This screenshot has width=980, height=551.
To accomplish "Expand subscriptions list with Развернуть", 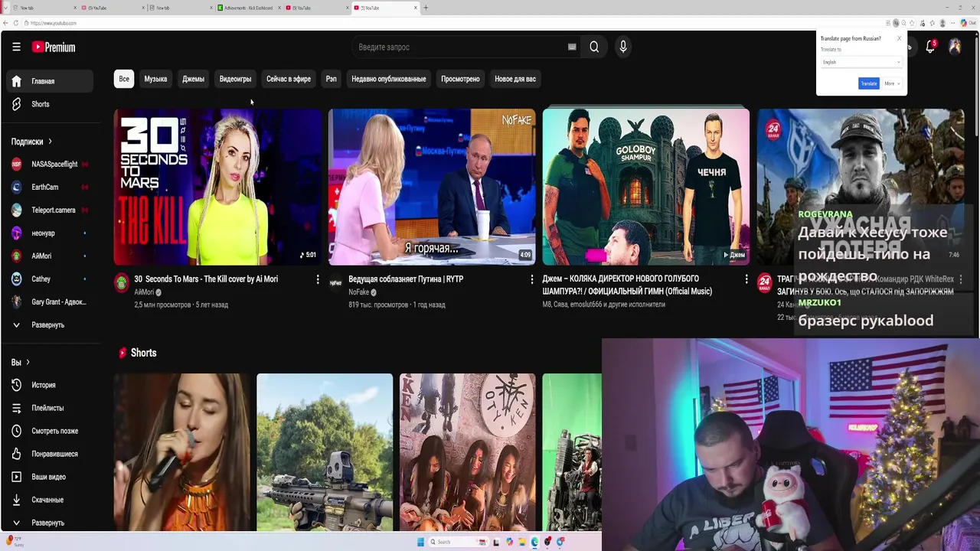I will click(49, 324).
